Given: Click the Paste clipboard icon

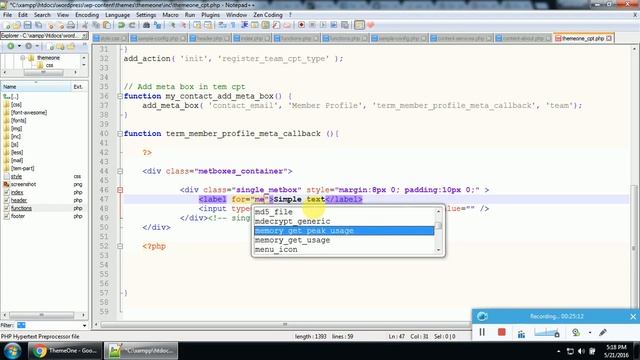Looking at the screenshot, I should click(107, 25).
